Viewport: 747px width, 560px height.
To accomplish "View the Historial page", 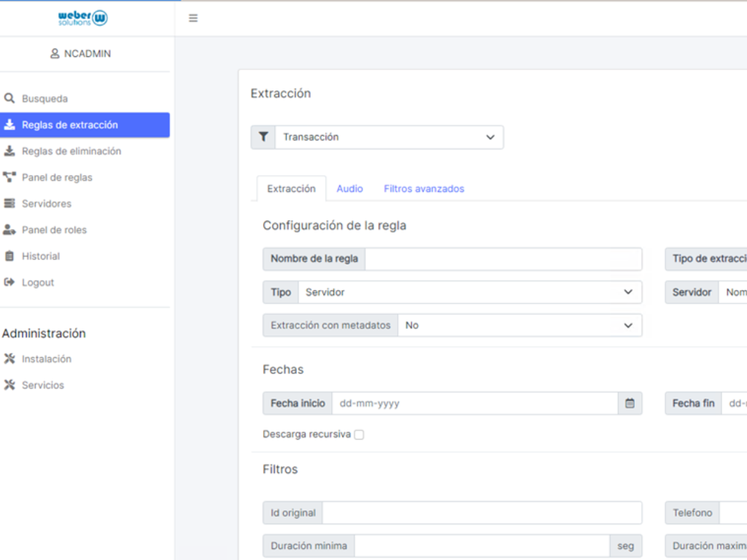I will tap(85, 256).
